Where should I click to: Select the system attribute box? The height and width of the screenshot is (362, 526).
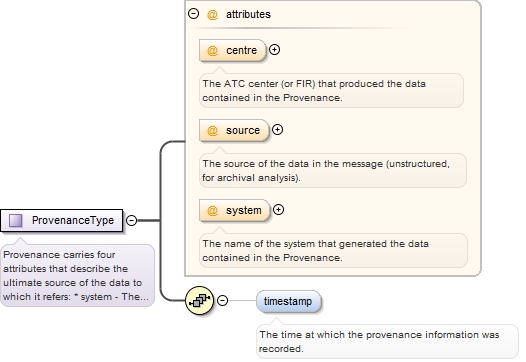(234, 210)
